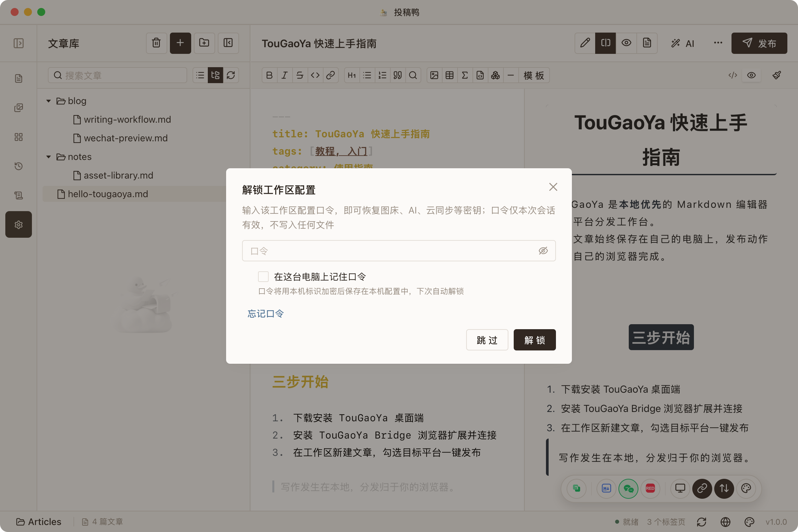Viewport: 798px width, 532px height.
Task: Toggle source code view icon
Action: [733, 75]
